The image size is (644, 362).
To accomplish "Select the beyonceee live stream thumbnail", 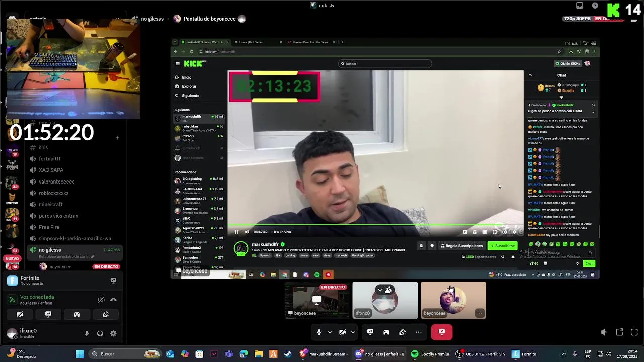I will click(317, 300).
